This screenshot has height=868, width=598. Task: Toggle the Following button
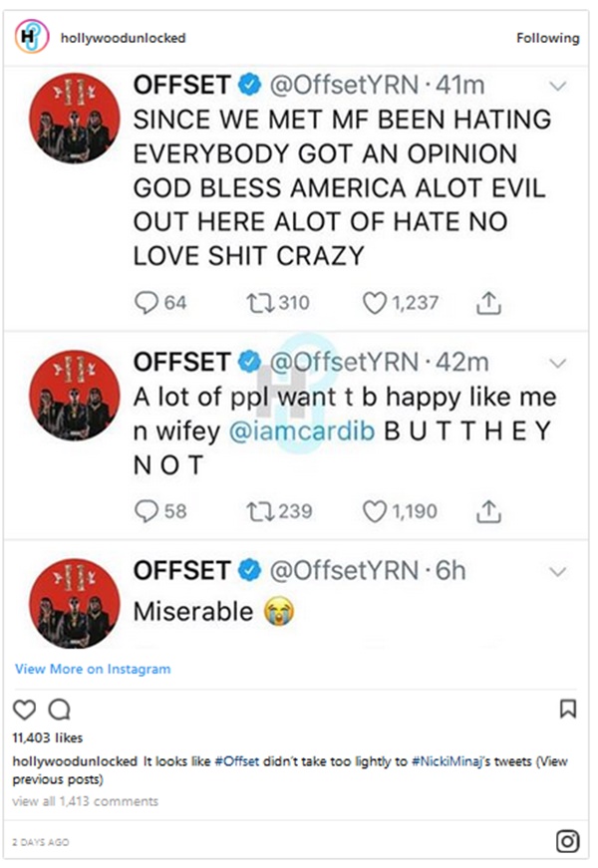pos(547,38)
